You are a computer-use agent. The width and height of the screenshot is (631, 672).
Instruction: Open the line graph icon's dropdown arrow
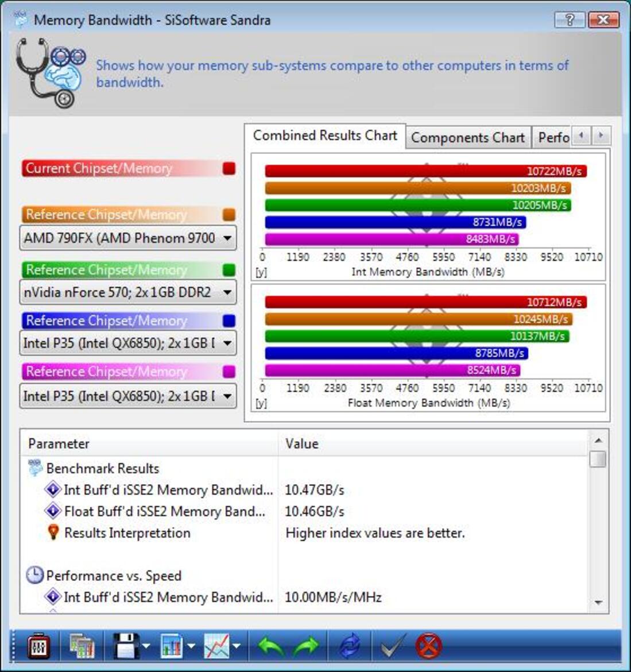pyautogui.click(x=236, y=646)
